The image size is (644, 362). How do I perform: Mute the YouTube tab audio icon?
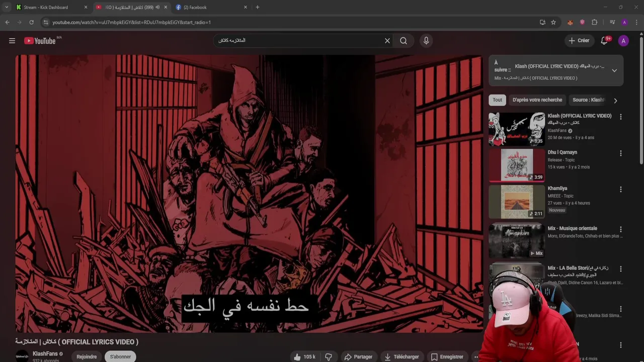157,7
